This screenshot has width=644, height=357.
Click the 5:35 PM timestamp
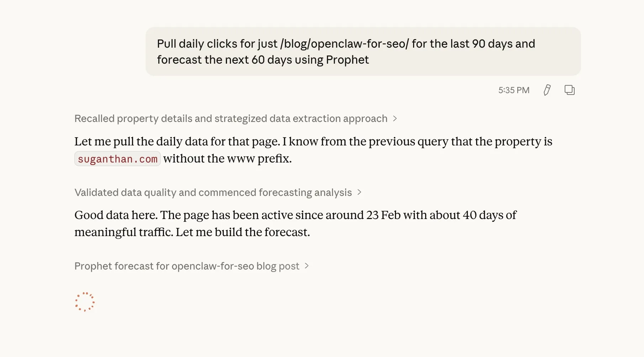pyautogui.click(x=514, y=90)
